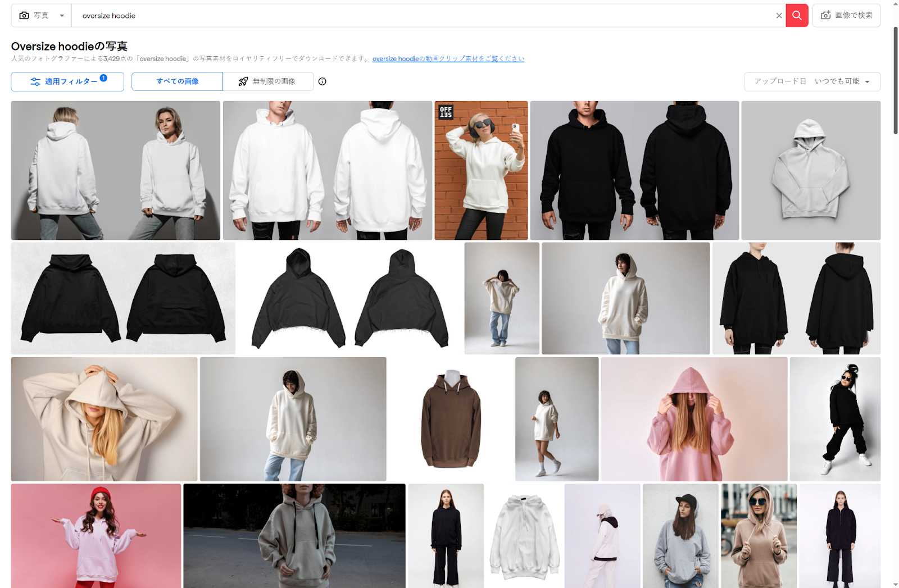899x588 pixels.
Task: Open the blonde woman pulling beige hood photo
Action: click(x=104, y=419)
